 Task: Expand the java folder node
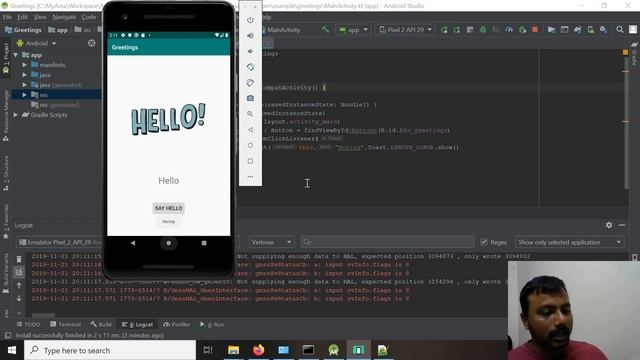(x=24, y=75)
